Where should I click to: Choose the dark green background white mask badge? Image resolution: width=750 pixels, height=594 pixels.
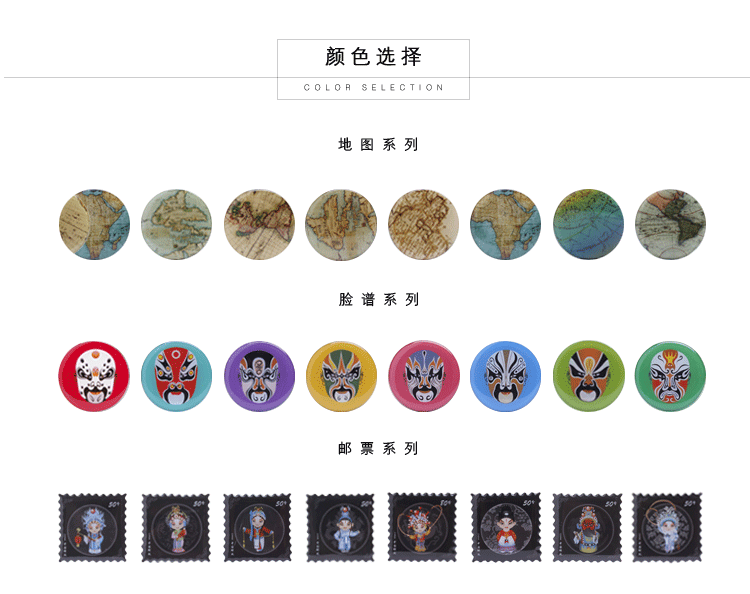pyautogui.click(x=670, y=376)
